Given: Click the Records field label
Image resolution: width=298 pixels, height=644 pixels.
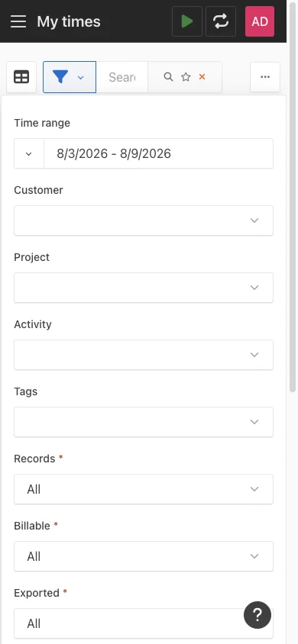Looking at the screenshot, I should click(x=34, y=459).
